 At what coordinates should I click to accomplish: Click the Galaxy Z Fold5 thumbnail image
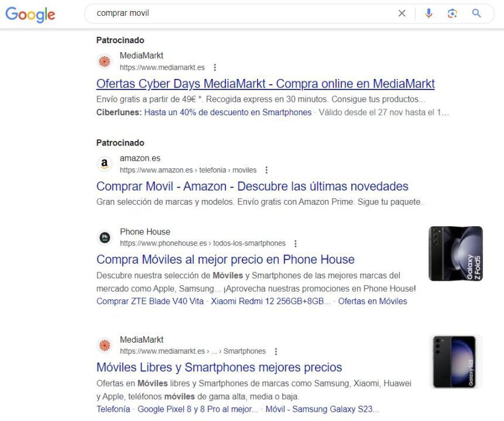tap(456, 254)
